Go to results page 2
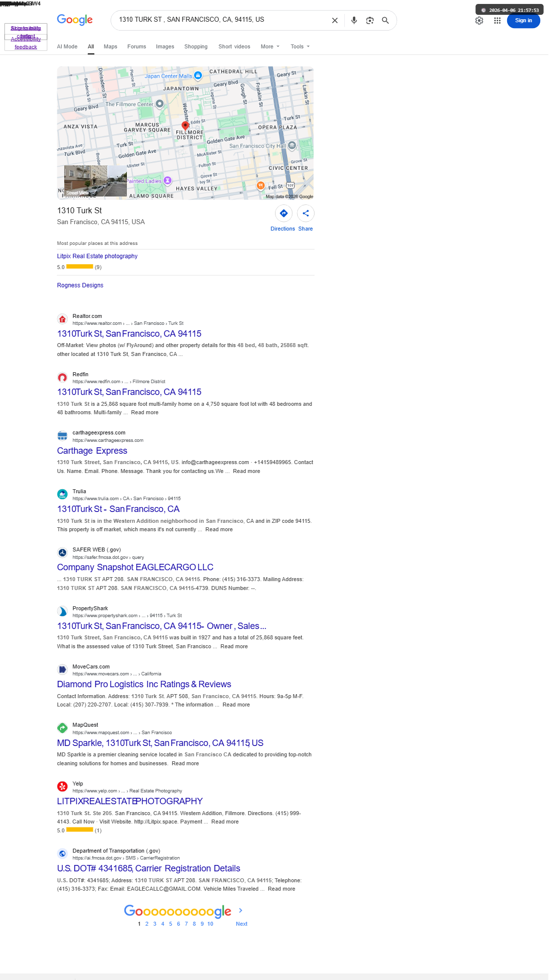Screen dimensions: 555x980 pyautogui.click(x=147, y=924)
